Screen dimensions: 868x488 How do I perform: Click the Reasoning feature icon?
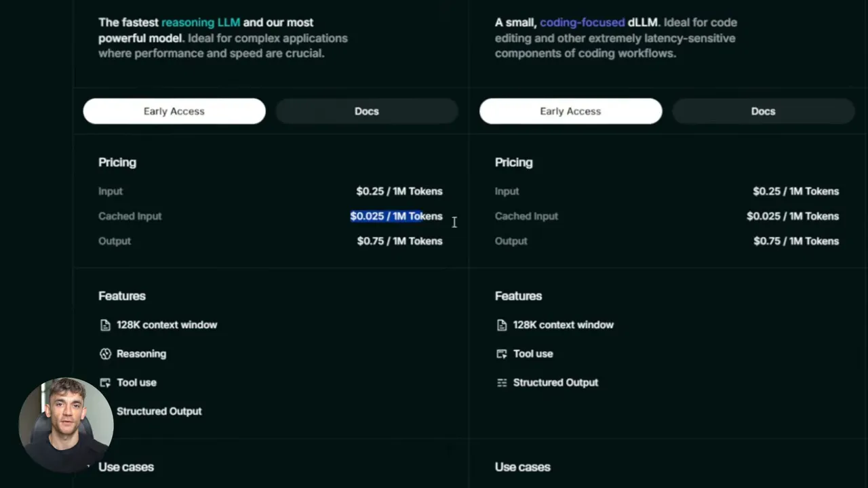[105, 354]
